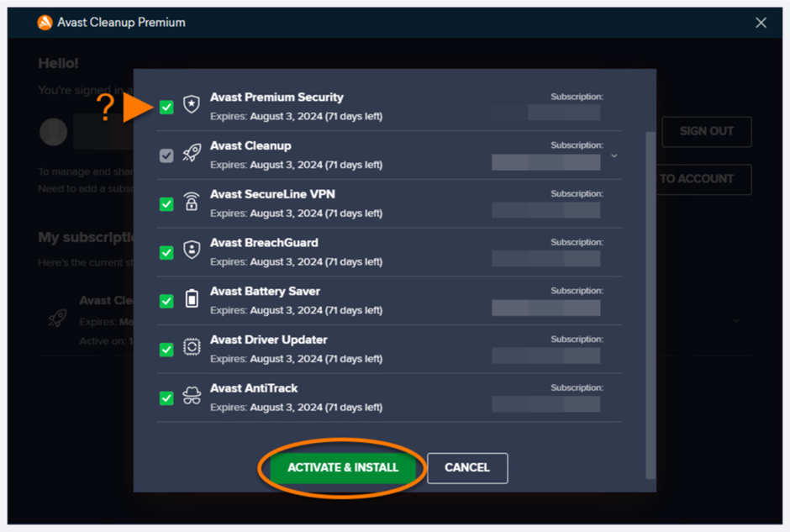This screenshot has height=532, width=790.
Task: Close the Avast Cleanup Premium window
Action: 761,23
